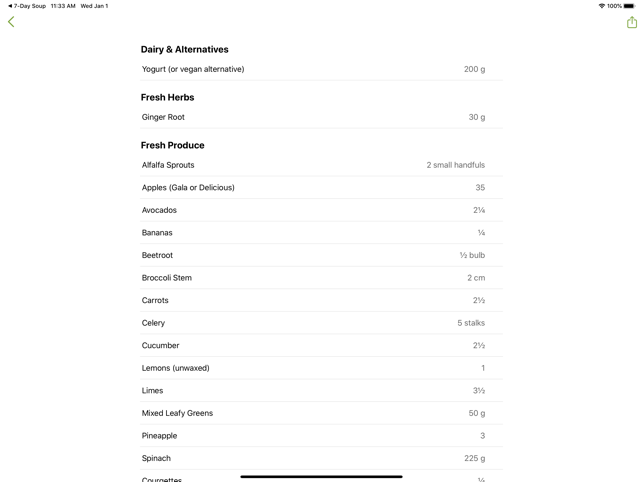Tap the Alfalfa Sprouts item
Image resolution: width=643 pixels, height=482 pixels.
pyautogui.click(x=313, y=165)
